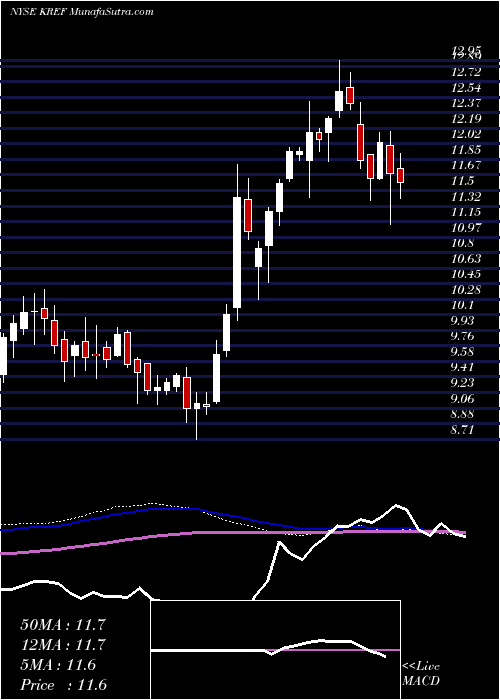This screenshot has width=500, height=700.
Task: Click the 10.28 price axis label
Action: tap(466, 289)
